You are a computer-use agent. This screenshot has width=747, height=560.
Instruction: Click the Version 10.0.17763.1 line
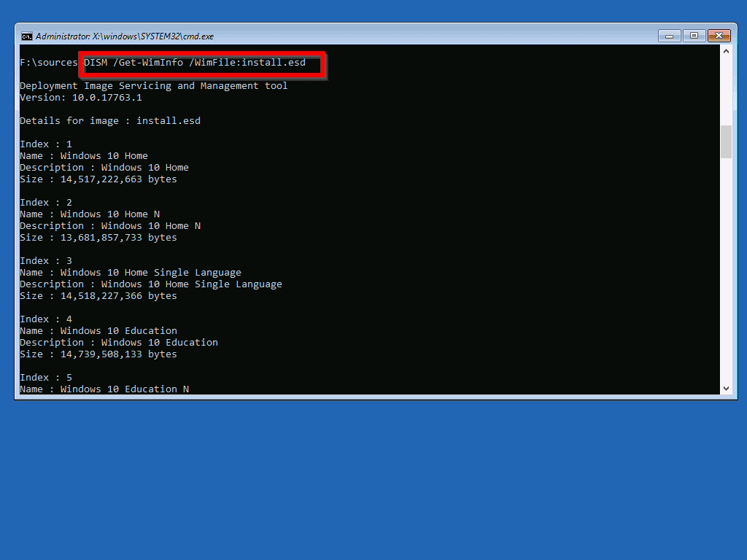tap(80, 98)
